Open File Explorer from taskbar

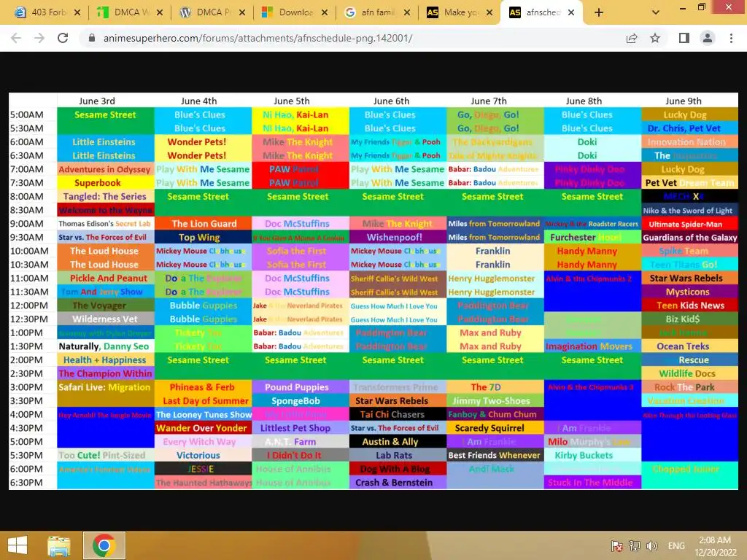pos(59,545)
